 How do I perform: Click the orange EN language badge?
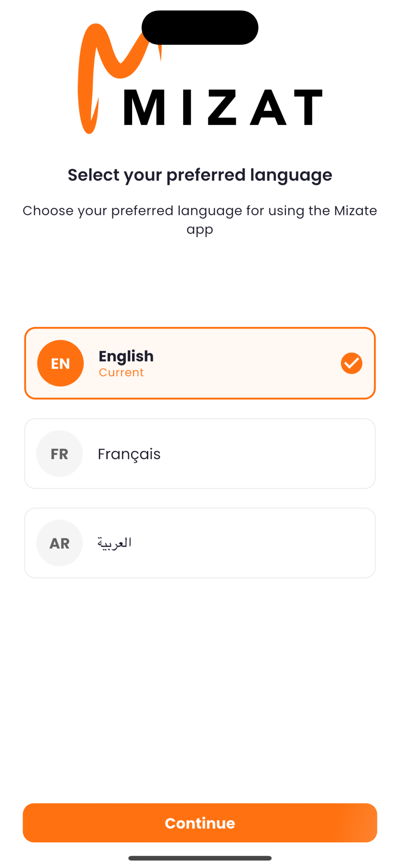(60, 363)
